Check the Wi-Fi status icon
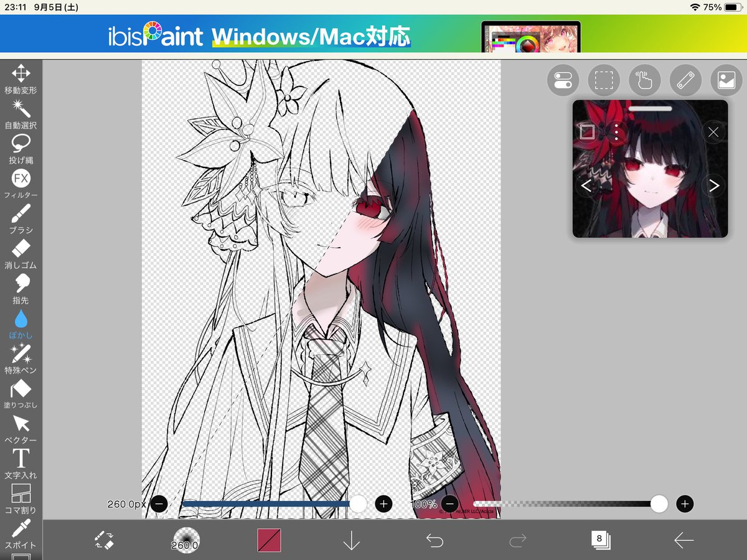Viewport: 747px width, 560px height. click(695, 7)
